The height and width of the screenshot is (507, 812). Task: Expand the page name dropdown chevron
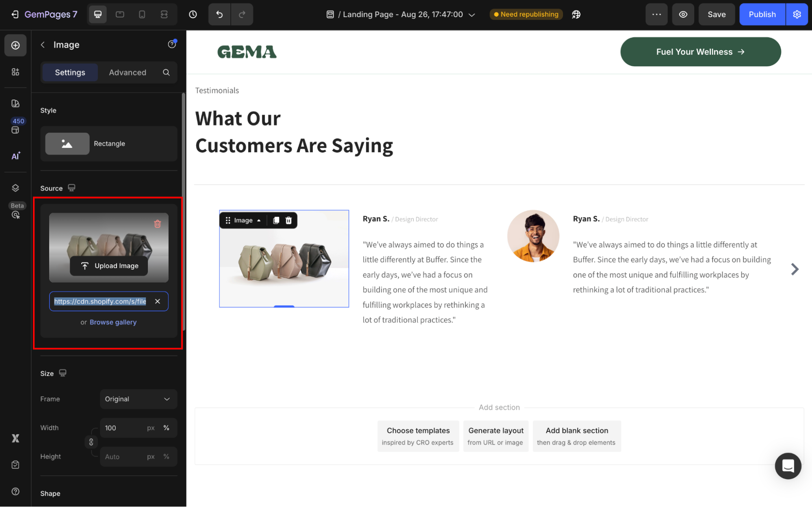(x=472, y=15)
